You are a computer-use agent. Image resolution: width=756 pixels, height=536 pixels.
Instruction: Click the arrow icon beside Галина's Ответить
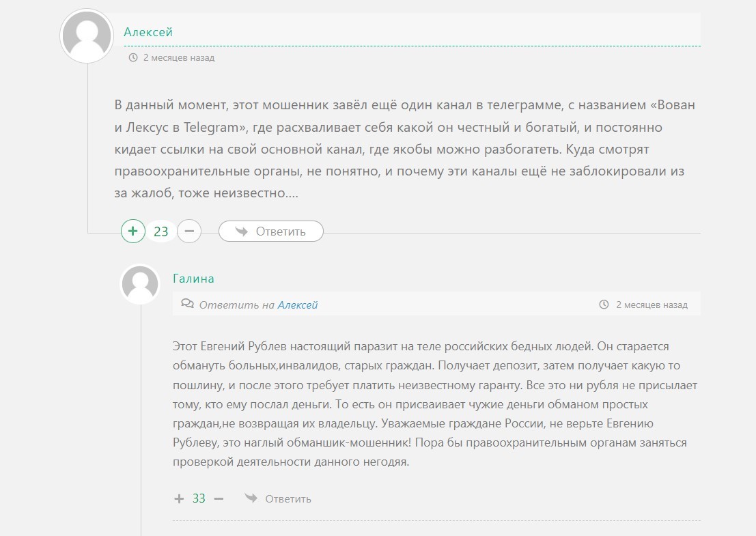[251, 498]
